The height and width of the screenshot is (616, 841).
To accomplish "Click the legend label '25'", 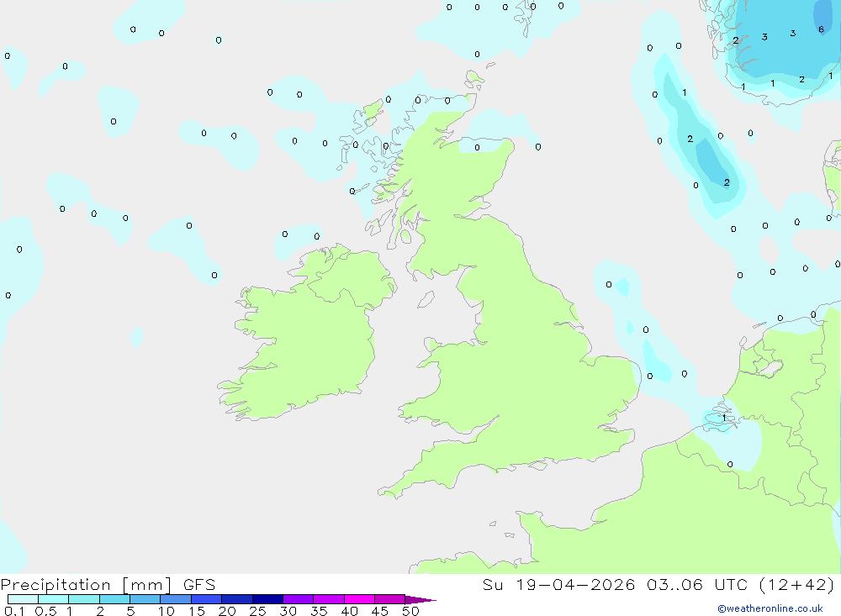I will [257, 611].
